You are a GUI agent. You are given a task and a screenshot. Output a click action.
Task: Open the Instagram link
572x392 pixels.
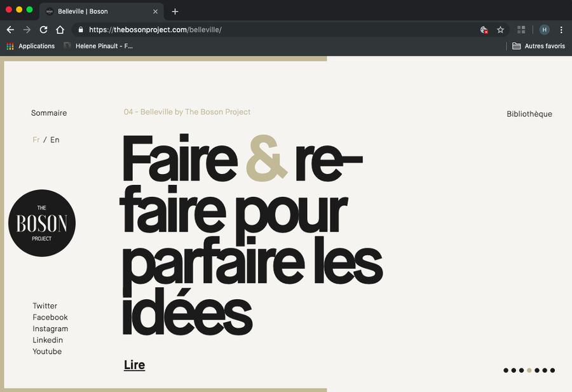coord(50,328)
